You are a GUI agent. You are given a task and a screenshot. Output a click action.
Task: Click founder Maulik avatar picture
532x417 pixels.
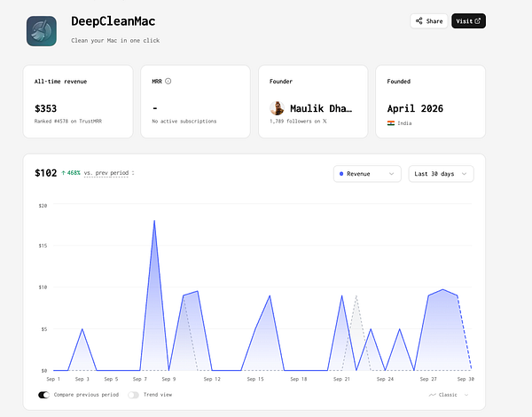277,108
